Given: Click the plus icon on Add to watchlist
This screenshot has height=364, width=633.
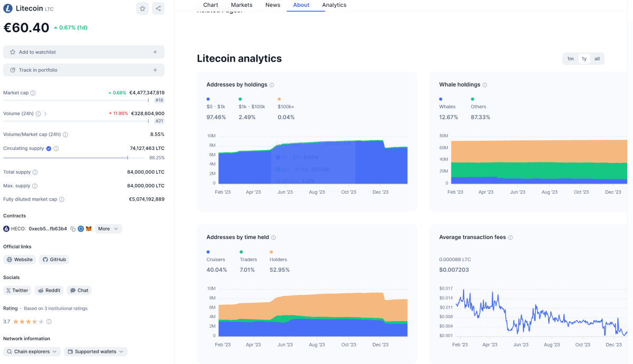Looking at the screenshot, I should coord(155,52).
